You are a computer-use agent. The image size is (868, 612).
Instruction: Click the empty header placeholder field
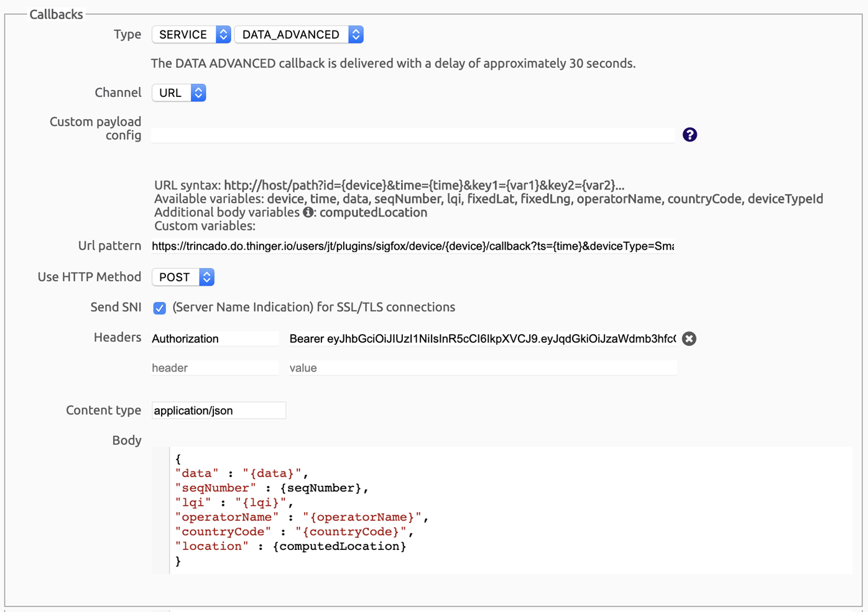point(215,368)
